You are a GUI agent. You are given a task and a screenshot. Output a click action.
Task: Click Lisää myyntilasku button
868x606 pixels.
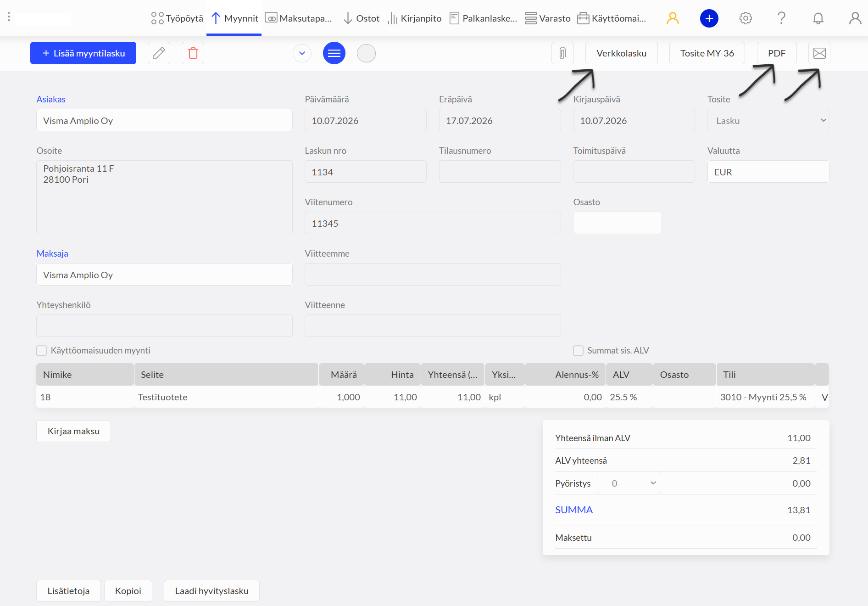(x=83, y=53)
